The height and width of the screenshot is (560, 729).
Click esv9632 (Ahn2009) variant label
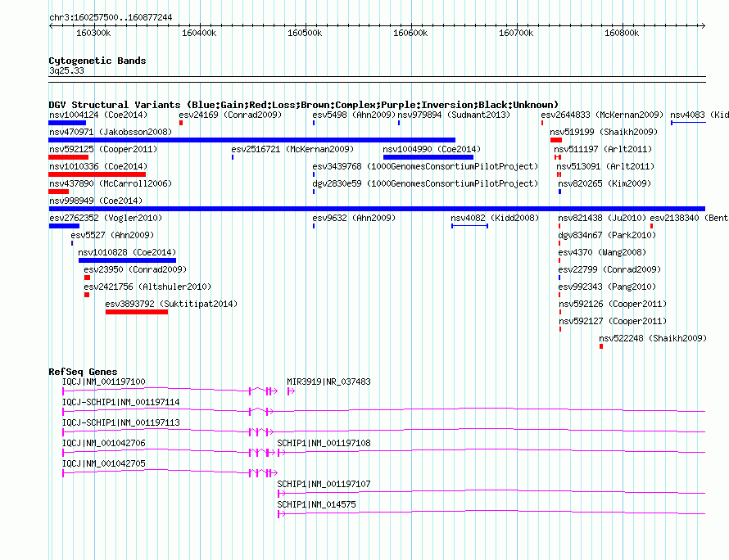click(x=354, y=218)
